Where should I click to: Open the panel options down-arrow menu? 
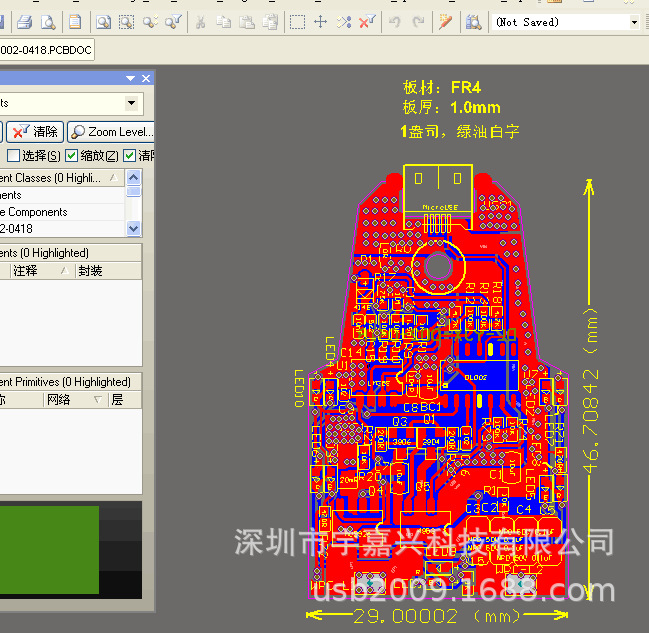130,78
